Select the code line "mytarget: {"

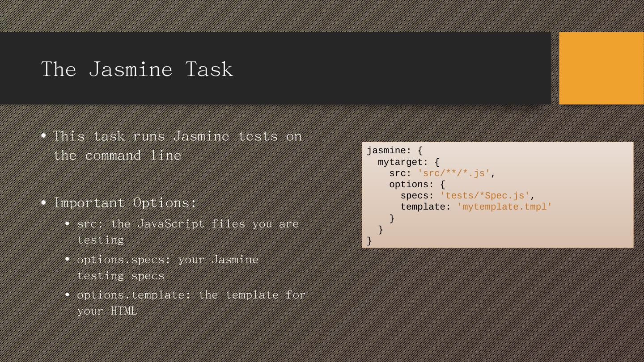[409, 162]
